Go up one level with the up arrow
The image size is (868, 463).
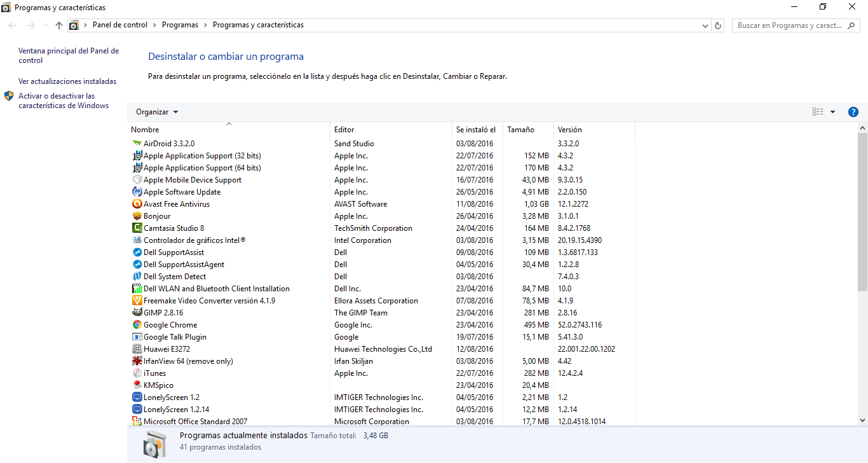[x=59, y=25]
